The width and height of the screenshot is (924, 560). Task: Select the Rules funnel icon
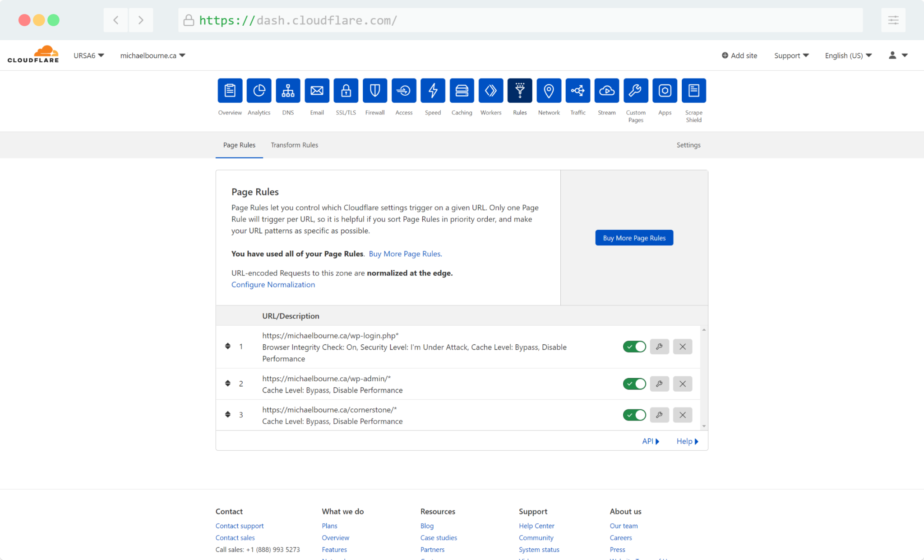tap(520, 91)
